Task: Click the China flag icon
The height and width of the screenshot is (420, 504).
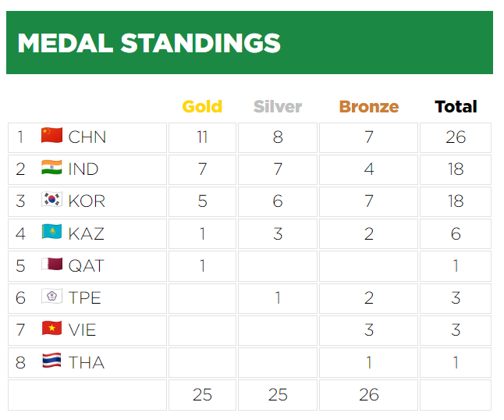Action: 51,136
